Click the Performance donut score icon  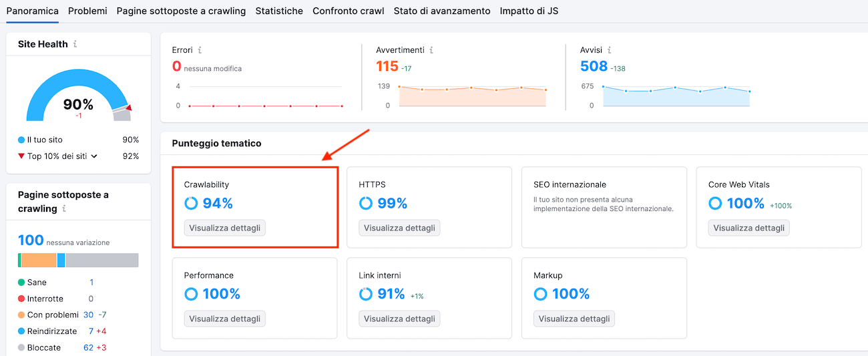[x=191, y=294]
